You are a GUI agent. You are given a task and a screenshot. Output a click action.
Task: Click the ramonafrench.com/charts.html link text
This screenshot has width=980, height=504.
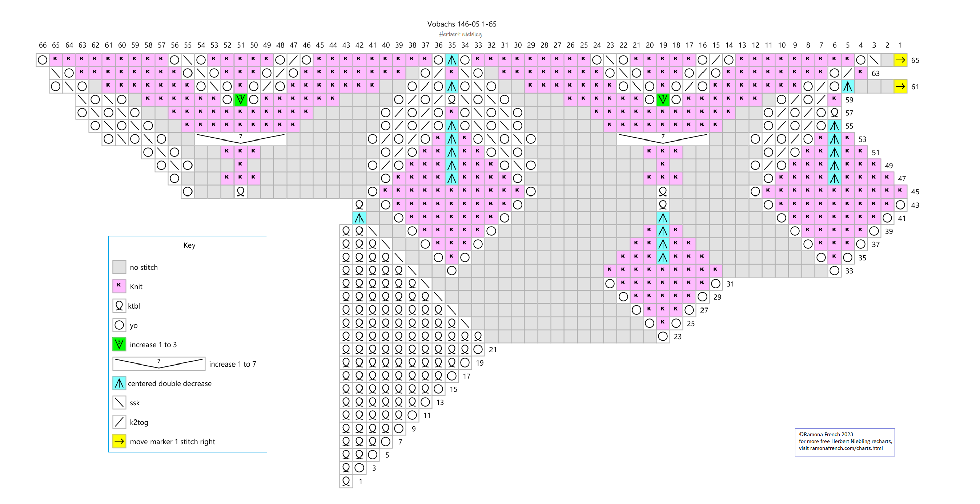(846, 448)
